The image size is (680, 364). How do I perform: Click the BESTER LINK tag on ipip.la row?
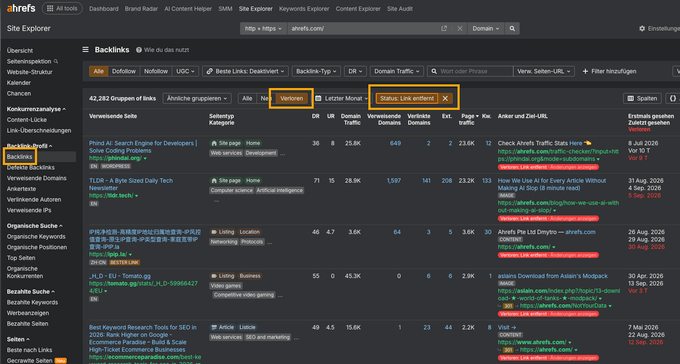pyautogui.click(x=124, y=262)
